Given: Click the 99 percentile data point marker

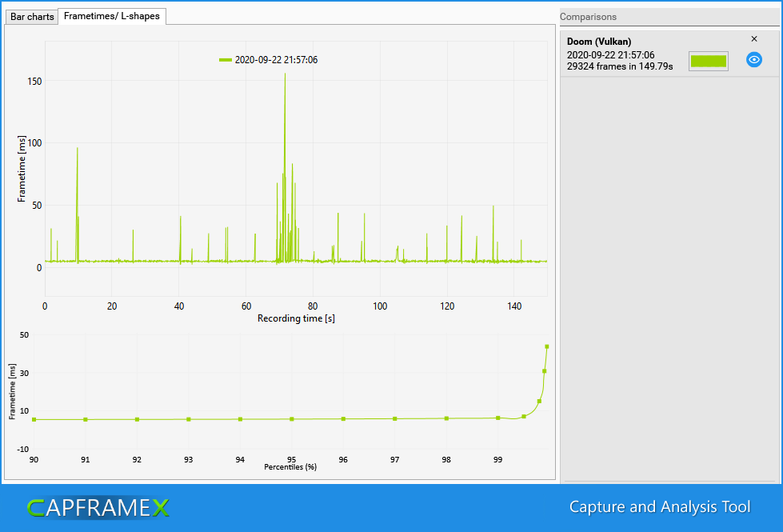Looking at the screenshot, I should pyautogui.click(x=497, y=418).
